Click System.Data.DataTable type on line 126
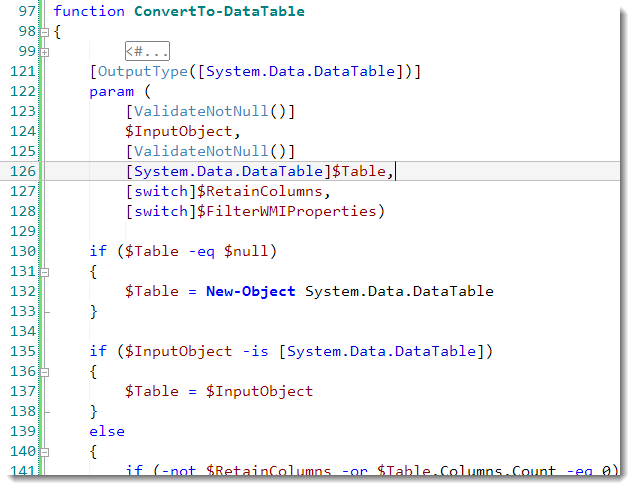Image resolution: width=635 pixels, height=490 pixels. click(228, 171)
